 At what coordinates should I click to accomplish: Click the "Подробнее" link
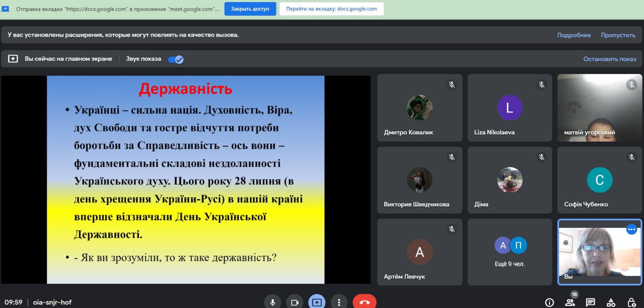[x=574, y=35]
